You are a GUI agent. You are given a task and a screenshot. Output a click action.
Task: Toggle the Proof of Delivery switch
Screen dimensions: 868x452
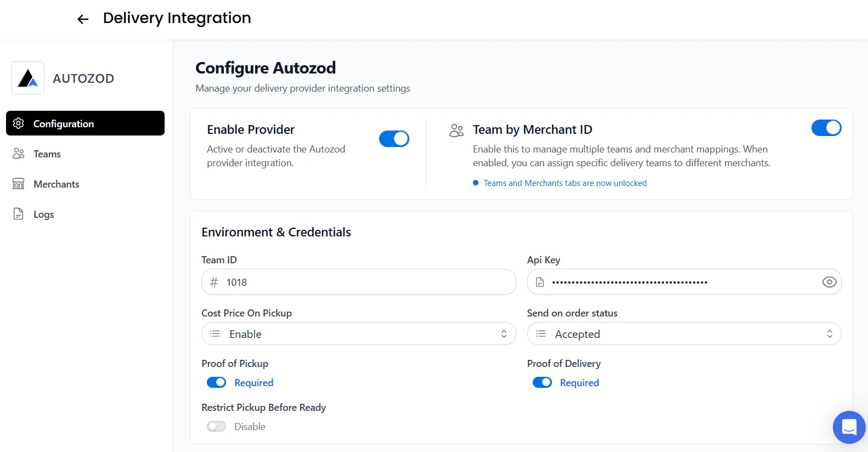pos(542,382)
